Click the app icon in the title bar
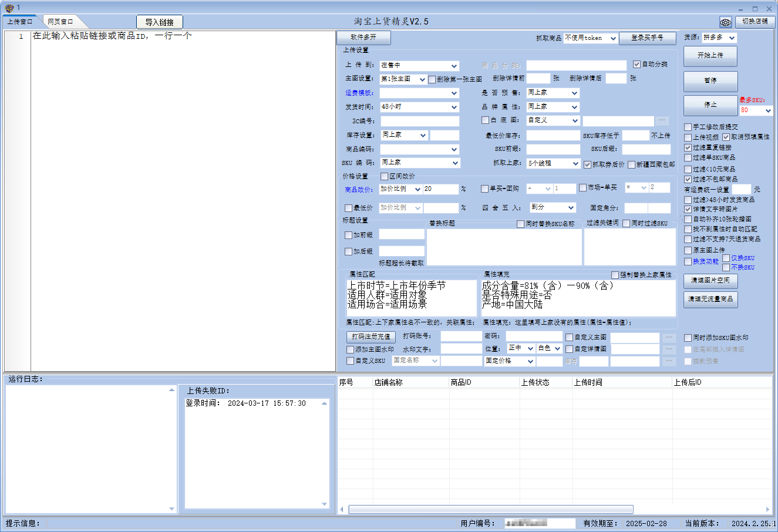778x532 pixels. (9, 8)
